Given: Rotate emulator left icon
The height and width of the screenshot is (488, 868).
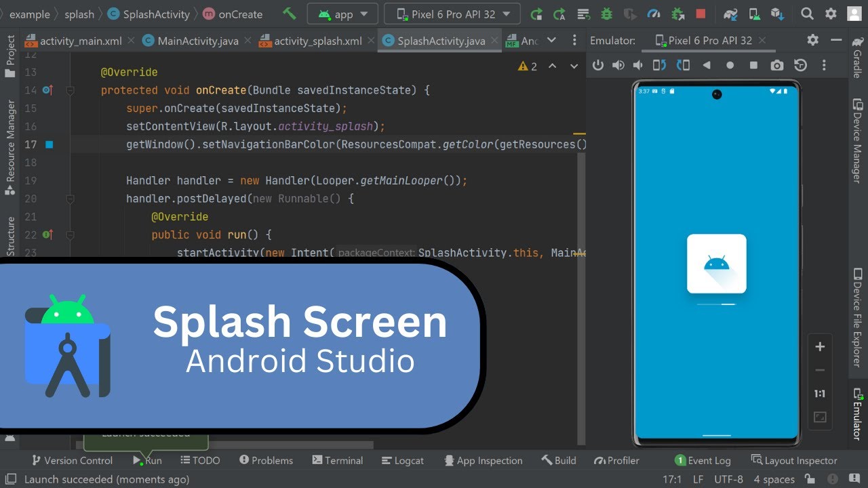Looking at the screenshot, I should click(660, 65).
